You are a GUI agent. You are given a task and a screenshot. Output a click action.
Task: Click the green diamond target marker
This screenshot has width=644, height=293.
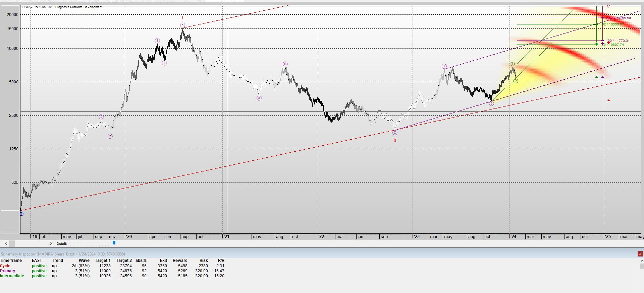(596, 44)
